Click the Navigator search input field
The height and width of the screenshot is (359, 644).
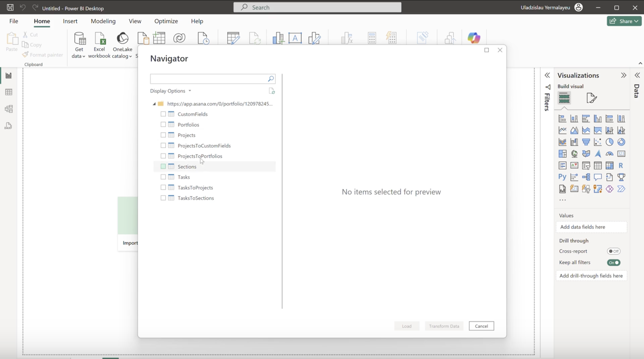(x=208, y=79)
